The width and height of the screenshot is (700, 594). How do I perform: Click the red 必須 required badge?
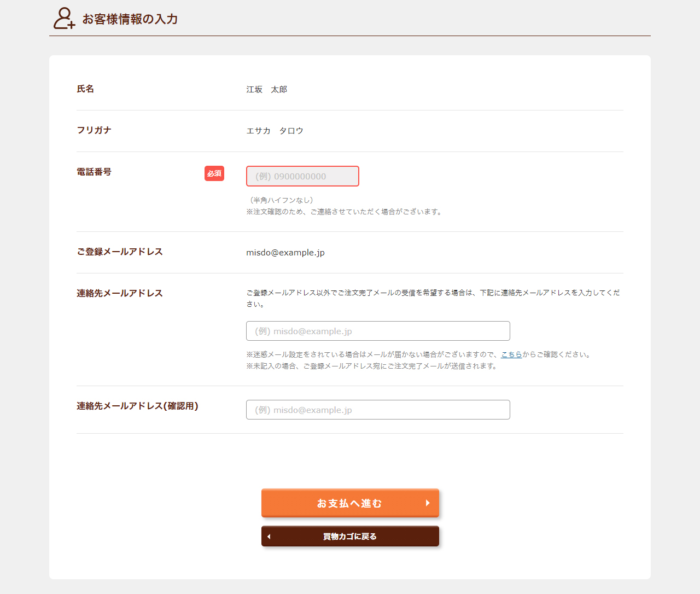click(x=214, y=173)
